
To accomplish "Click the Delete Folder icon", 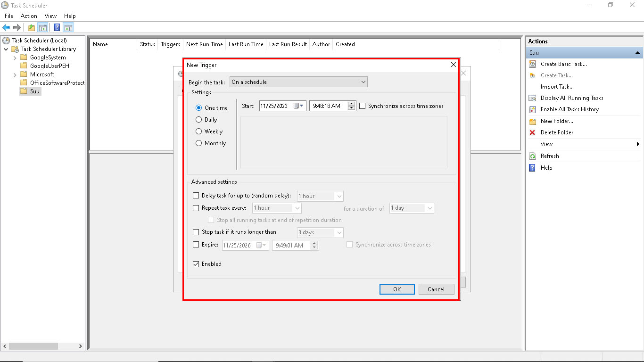I will 533,132.
